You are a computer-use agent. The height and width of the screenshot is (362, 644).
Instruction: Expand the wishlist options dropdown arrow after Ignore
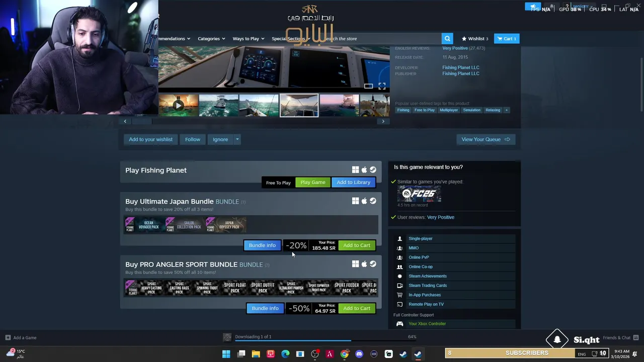237,139
